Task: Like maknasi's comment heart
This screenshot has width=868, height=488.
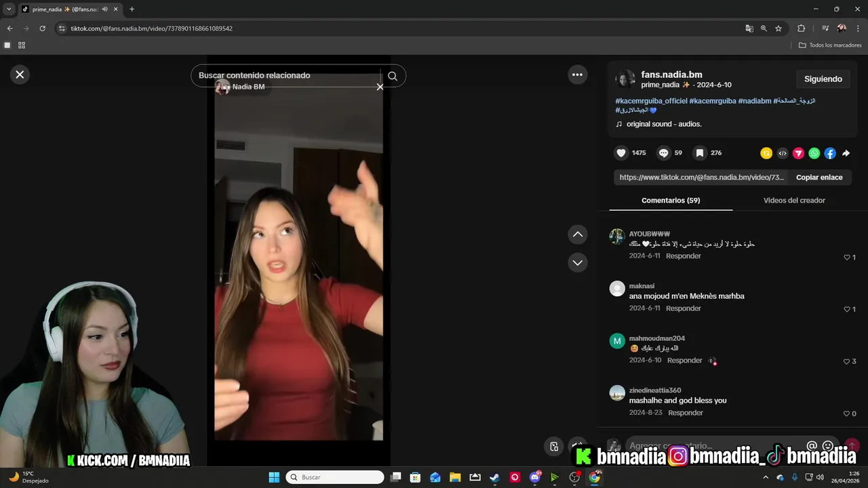Action: coord(847,310)
